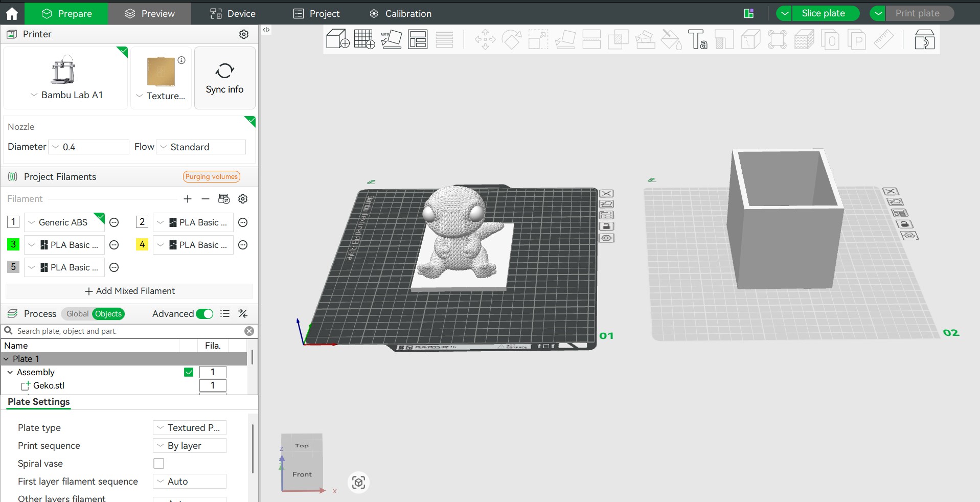Click the Home icon

click(12, 13)
